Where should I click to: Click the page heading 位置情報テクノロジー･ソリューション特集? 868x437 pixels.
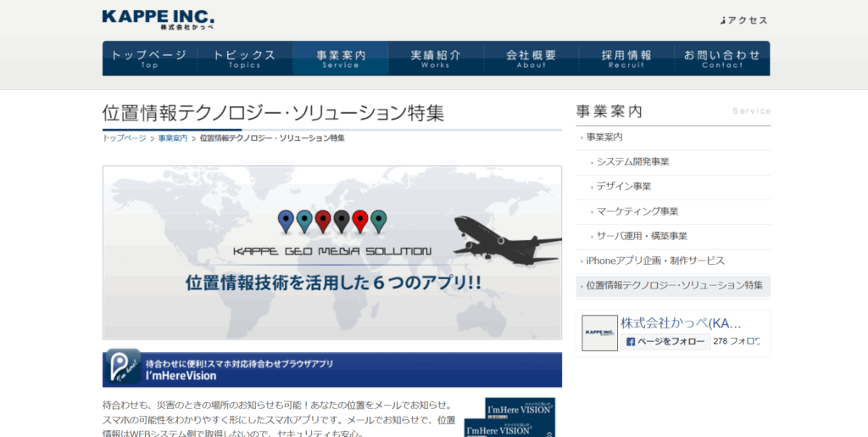coord(274,113)
